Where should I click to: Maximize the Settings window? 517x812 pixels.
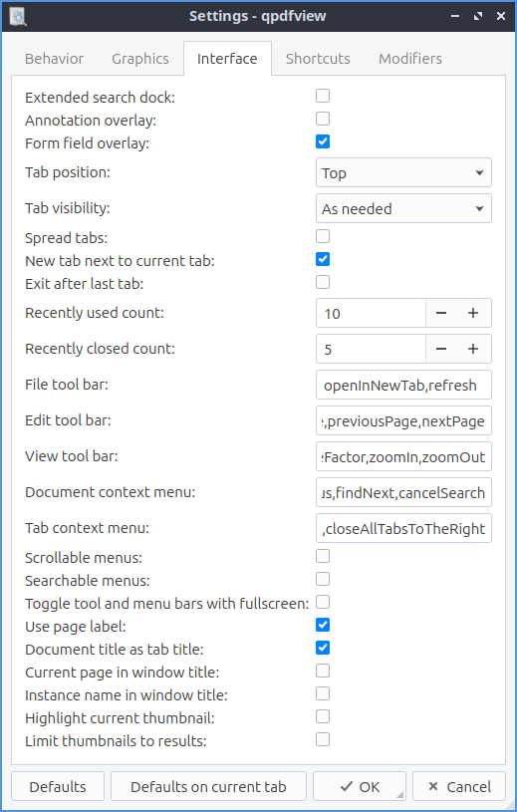pyautogui.click(x=478, y=16)
